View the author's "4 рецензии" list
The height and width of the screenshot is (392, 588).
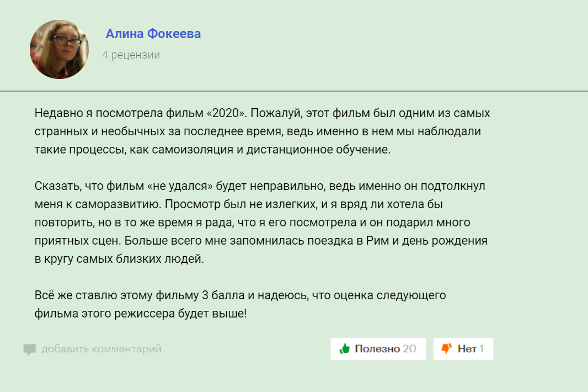coord(131,55)
